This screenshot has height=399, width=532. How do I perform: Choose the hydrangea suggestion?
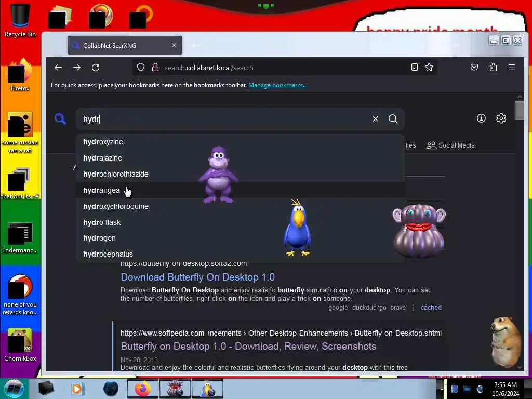tap(240, 190)
